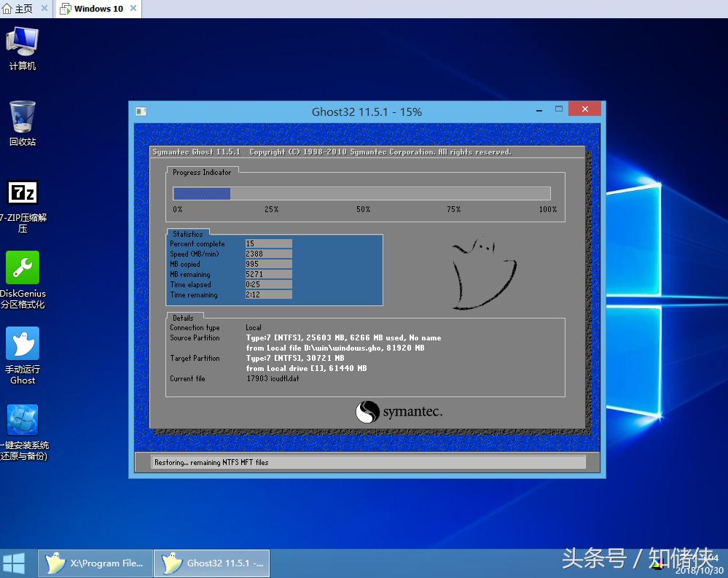
Task: Click the Ghost32 title bar system icon
Action: click(141, 112)
